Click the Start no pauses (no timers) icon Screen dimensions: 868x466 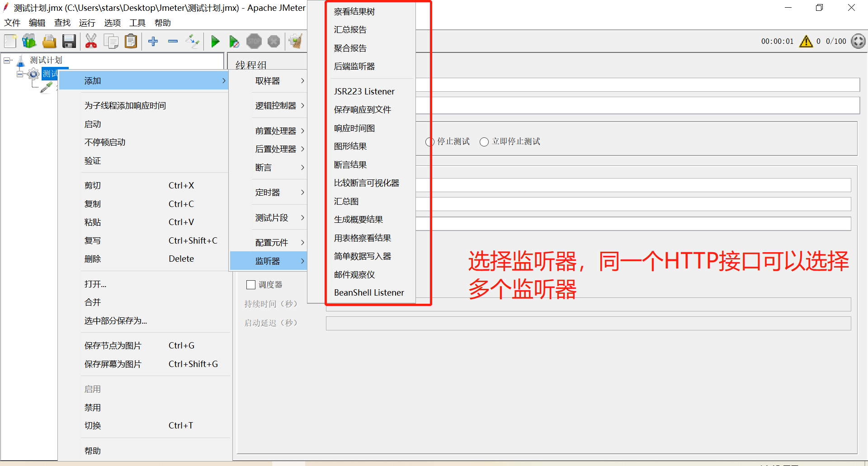pyautogui.click(x=234, y=41)
